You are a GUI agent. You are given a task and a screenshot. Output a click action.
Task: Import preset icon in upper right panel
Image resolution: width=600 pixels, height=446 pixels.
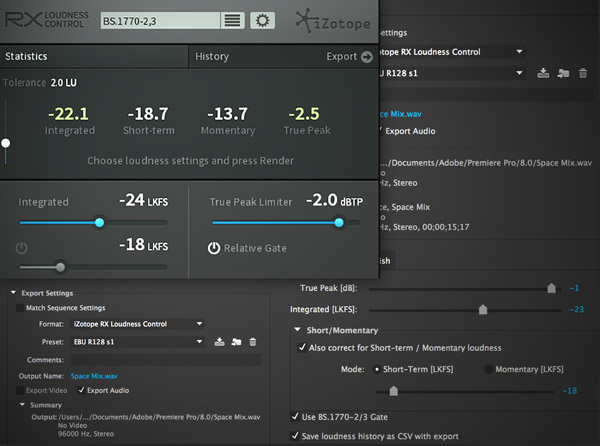(563, 73)
